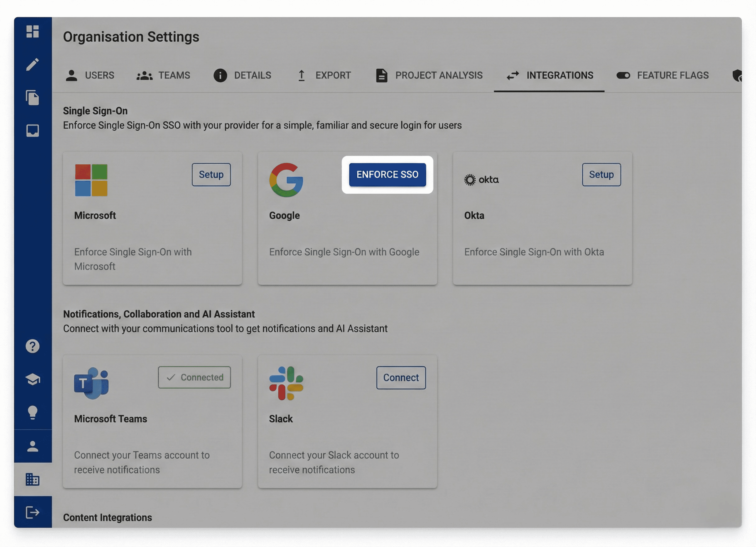Click Connect on the Slack card
Viewport: 756px width, 547px height.
tap(401, 378)
